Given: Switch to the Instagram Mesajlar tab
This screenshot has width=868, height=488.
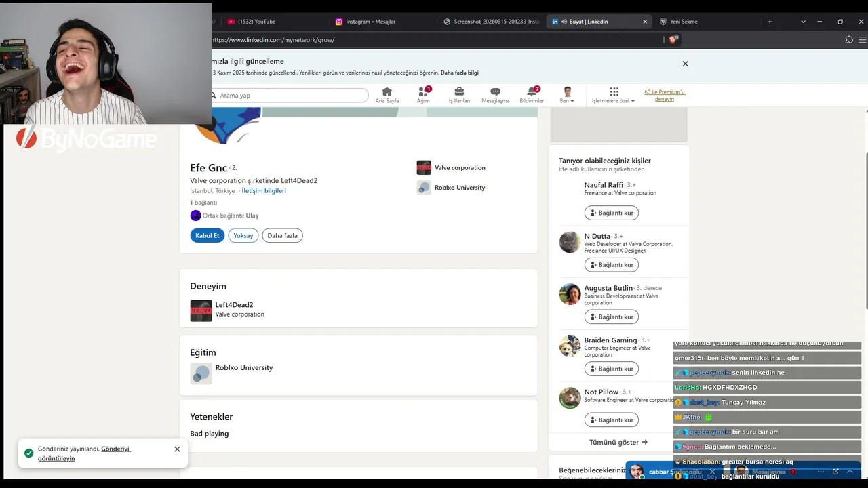Looking at the screenshot, I should coord(370,22).
